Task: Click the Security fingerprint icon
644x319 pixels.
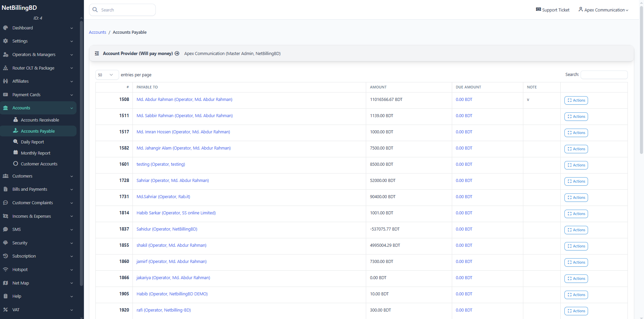Action: (5, 243)
